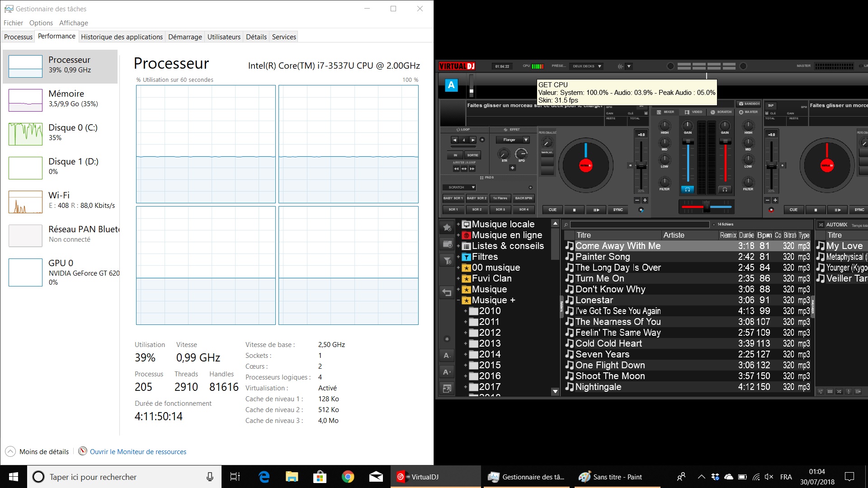868x488 pixels.
Task: Open Google Chrome from the taskbar
Action: coord(348,477)
